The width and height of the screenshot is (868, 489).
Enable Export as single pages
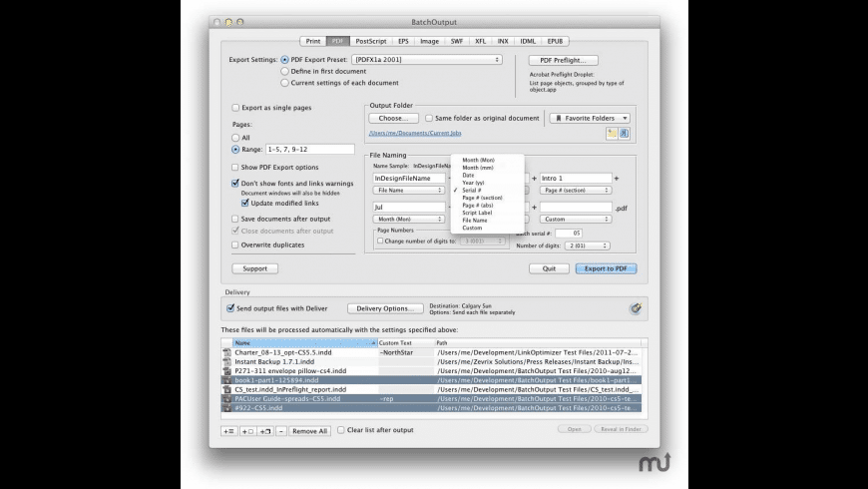coord(235,108)
